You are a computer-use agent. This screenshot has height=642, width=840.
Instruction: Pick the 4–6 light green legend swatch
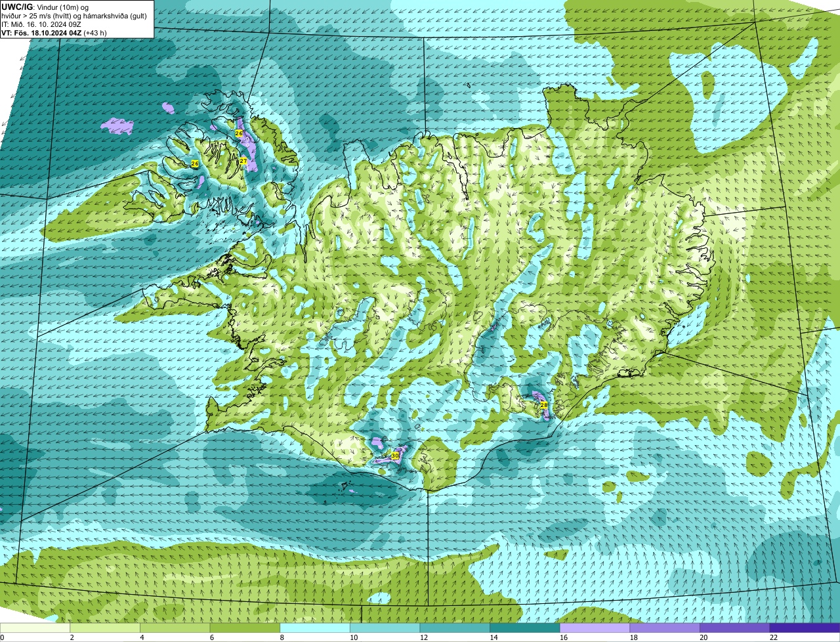(x=175, y=628)
